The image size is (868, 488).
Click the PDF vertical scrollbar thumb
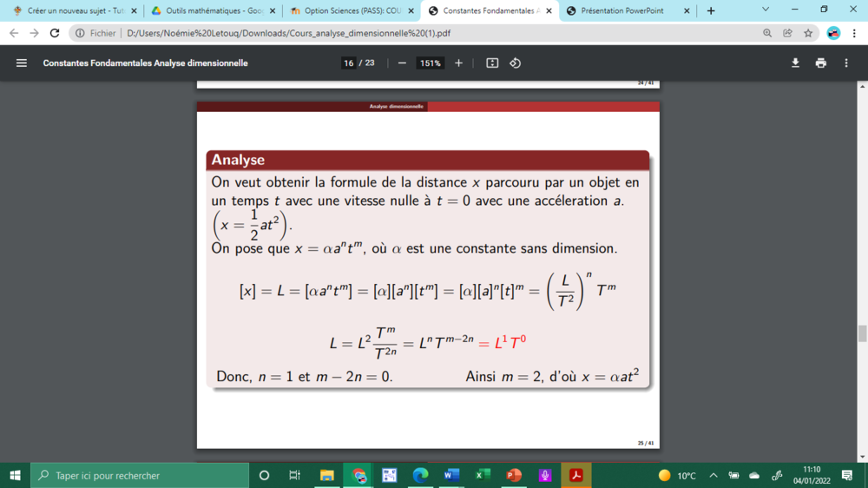[x=863, y=334]
